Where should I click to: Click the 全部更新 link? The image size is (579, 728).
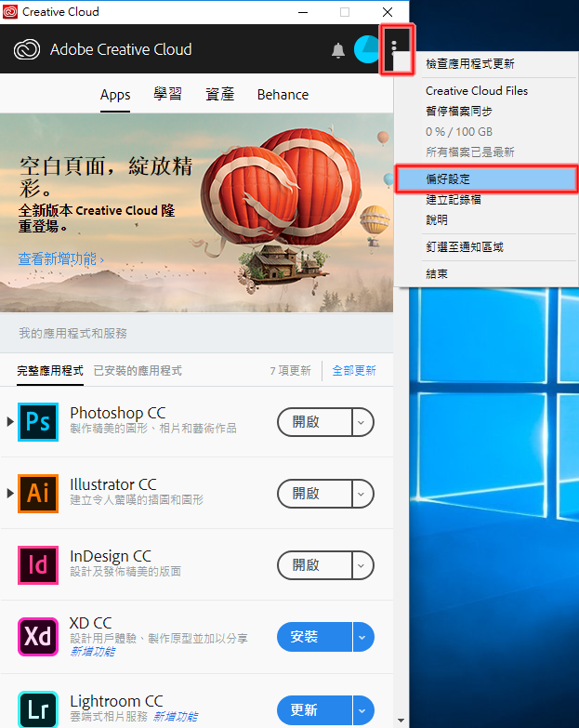pyautogui.click(x=354, y=370)
